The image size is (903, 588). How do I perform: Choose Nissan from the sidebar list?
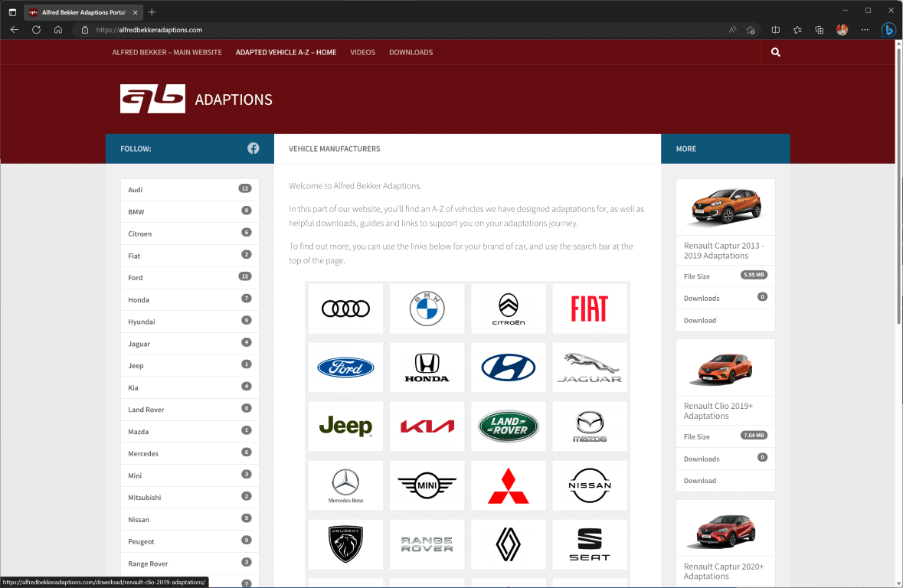tap(190, 519)
